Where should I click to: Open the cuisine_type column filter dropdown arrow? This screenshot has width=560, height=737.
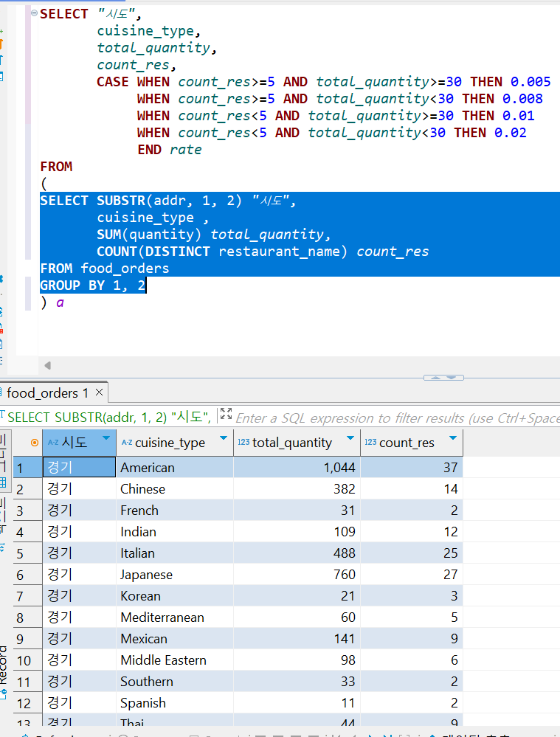224,438
